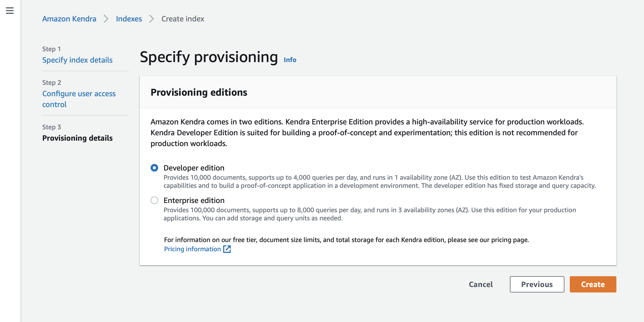Cancel the index creation
The width and height of the screenshot is (644, 322).
coord(481,284)
